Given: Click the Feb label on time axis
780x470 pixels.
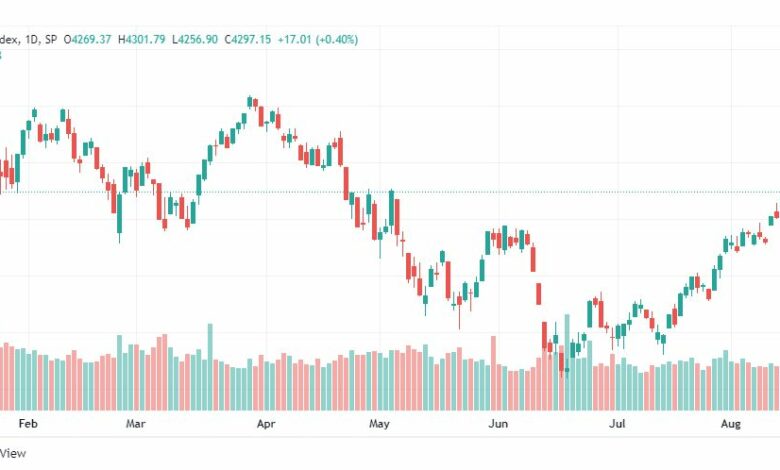Looking at the screenshot, I should [x=28, y=424].
